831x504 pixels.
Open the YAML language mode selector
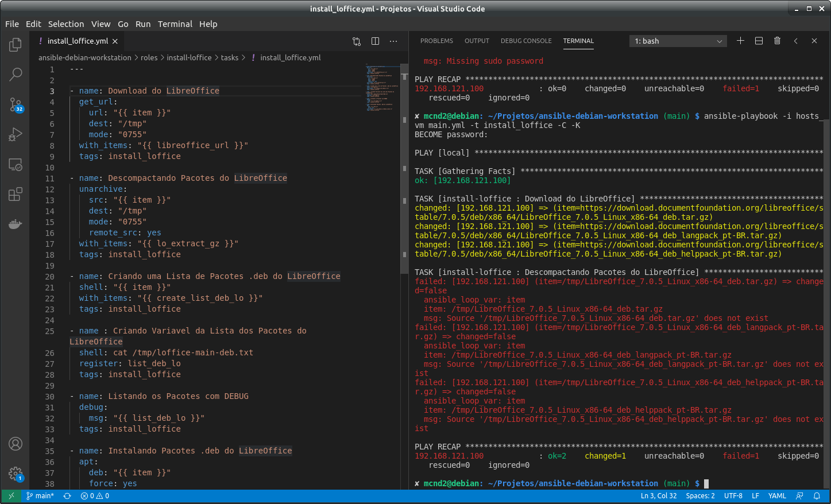pyautogui.click(x=777, y=496)
